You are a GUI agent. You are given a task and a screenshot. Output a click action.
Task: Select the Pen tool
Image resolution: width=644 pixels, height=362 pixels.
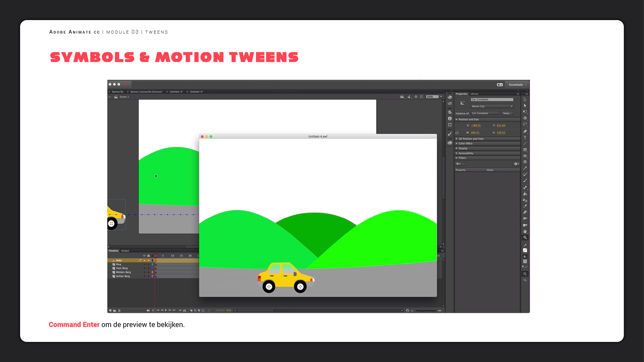(525, 131)
